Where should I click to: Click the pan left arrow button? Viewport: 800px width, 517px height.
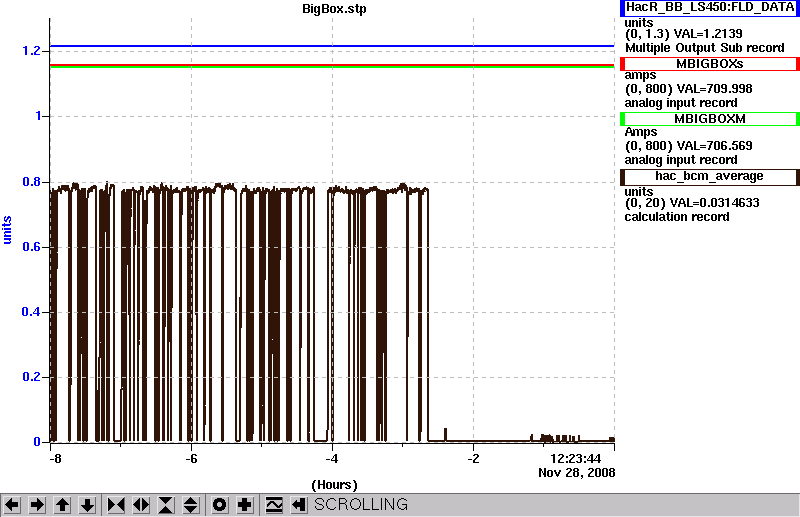click(x=12, y=505)
